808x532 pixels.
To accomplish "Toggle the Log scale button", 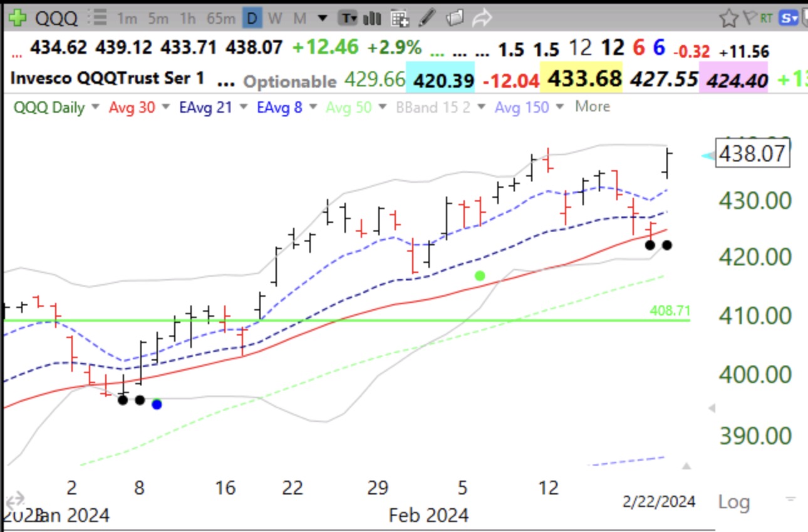I will (x=733, y=501).
